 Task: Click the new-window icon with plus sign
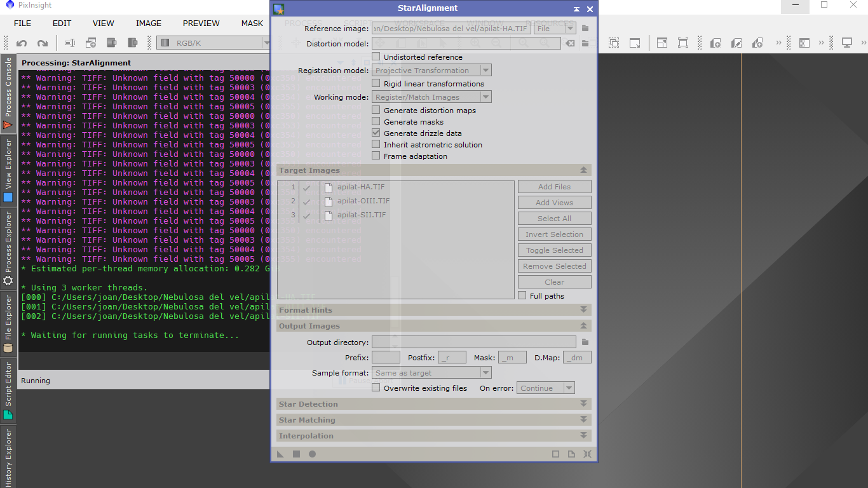[91, 43]
